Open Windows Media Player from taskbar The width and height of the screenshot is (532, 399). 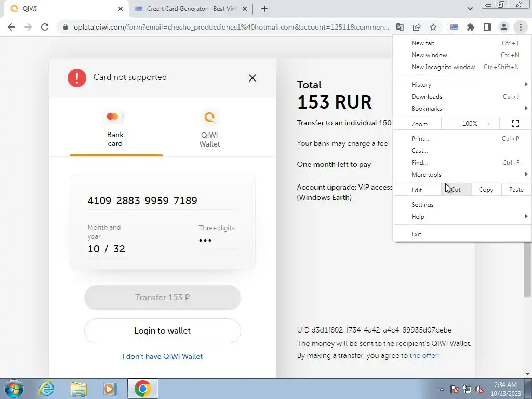110,389
